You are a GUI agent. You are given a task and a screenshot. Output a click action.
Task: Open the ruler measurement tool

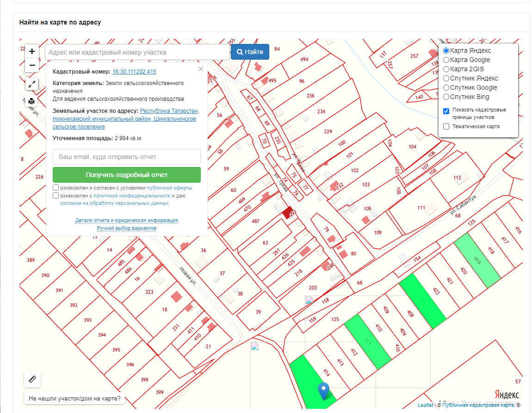[x=32, y=380]
